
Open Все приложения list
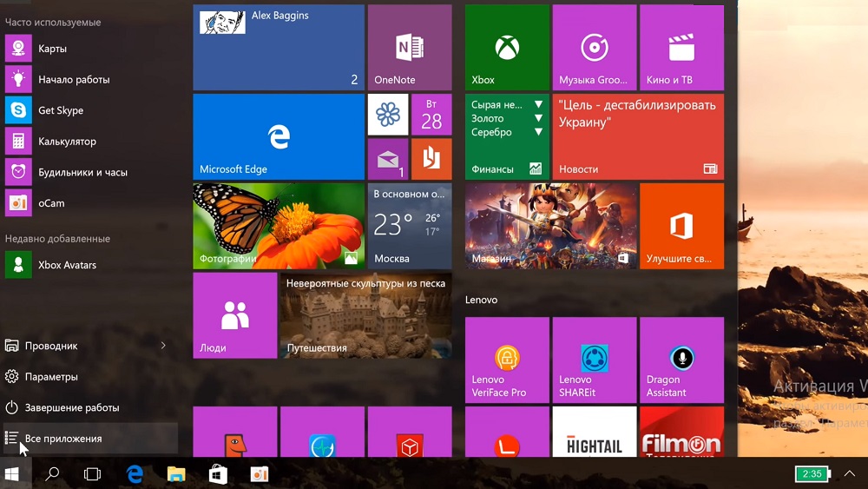click(63, 439)
